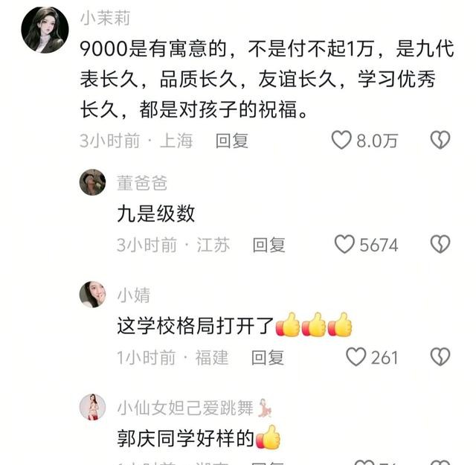Screen dimensions: 476x465
Task: Reply to 小婧's comment from 福建
Action: (268, 358)
